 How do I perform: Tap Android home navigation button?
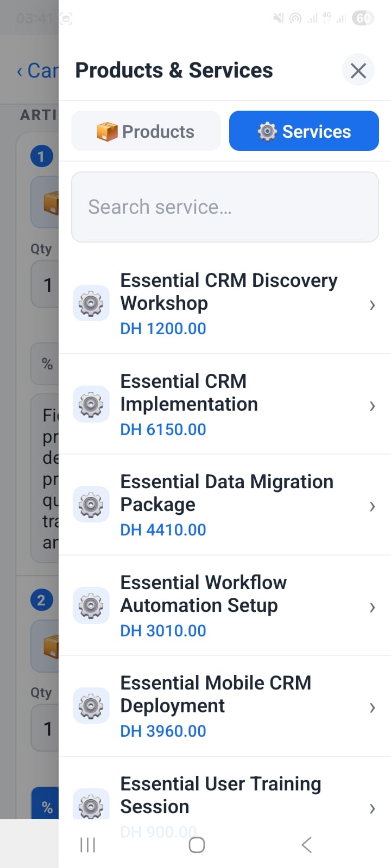point(197,845)
